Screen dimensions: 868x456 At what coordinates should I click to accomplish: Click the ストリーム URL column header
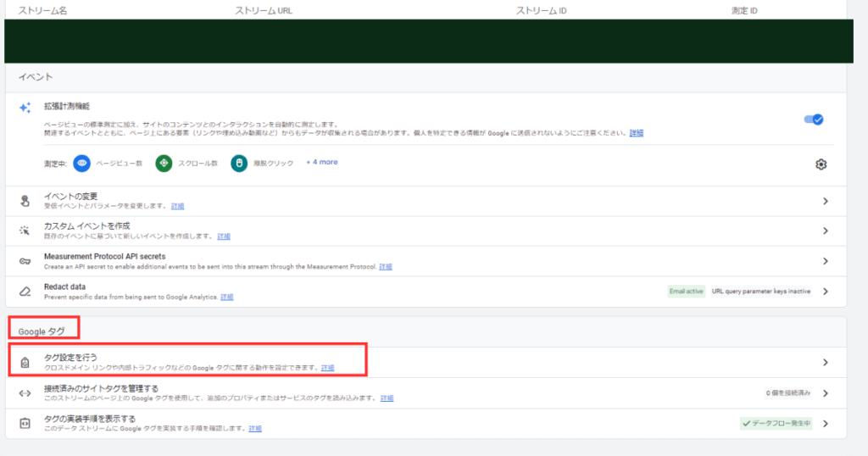coord(264,10)
